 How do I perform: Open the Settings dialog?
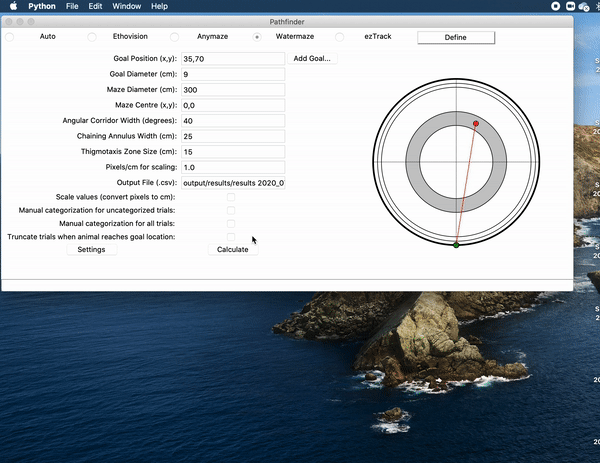tap(91, 249)
